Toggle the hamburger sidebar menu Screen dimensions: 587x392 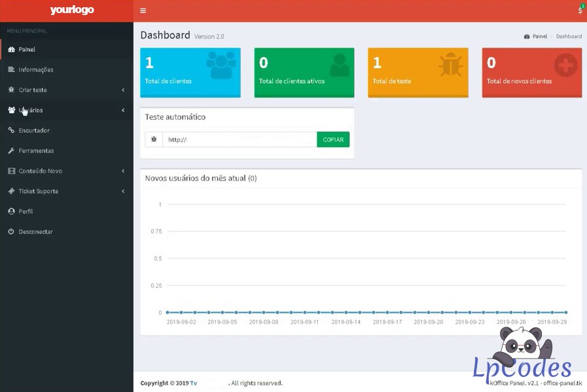(143, 10)
